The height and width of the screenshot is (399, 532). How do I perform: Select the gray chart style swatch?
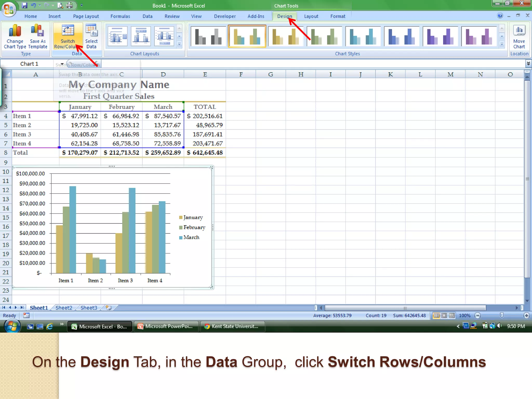pos(208,36)
